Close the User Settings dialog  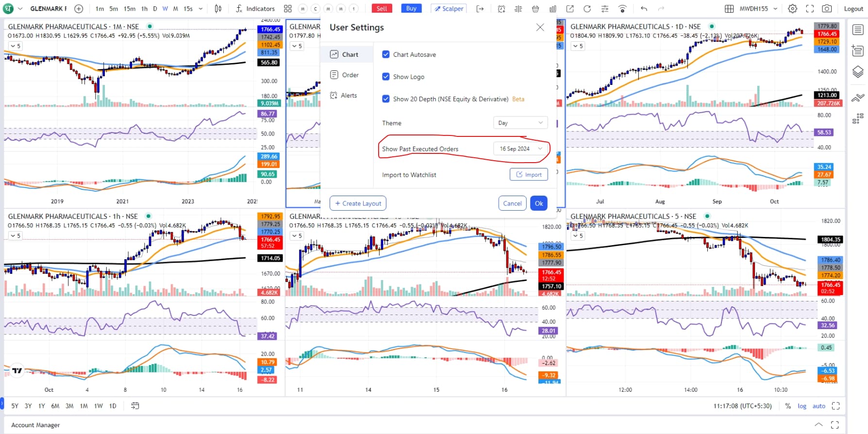(x=540, y=27)
